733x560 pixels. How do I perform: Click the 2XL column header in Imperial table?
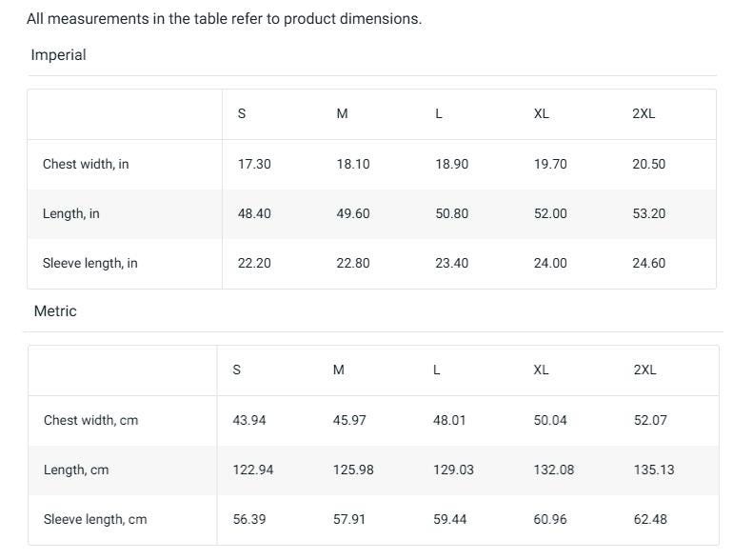644,113
